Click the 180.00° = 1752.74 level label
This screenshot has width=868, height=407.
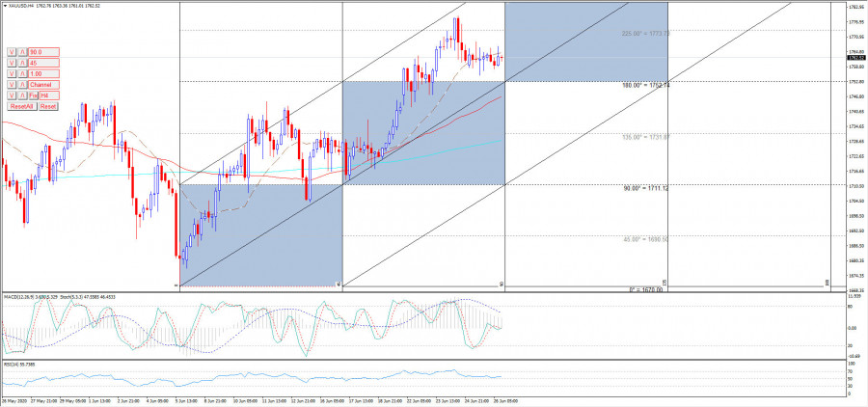[645, 85]
